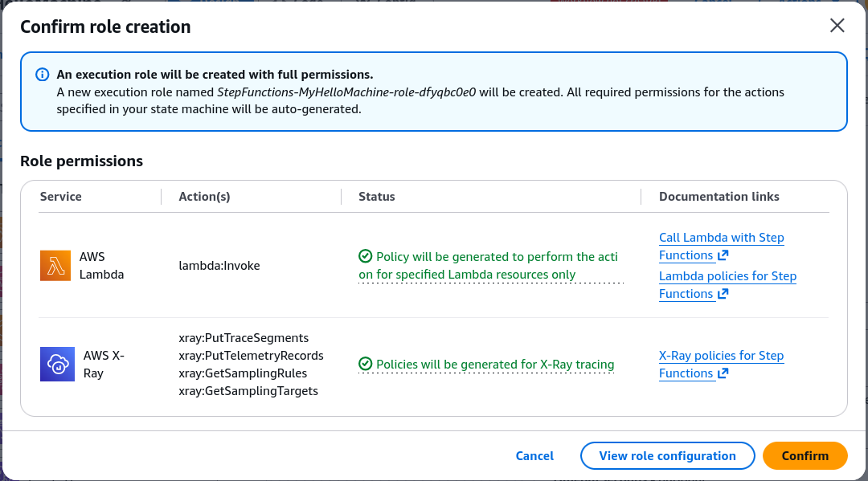This screenshot has height=481, width=868.
Task: Click the AWS X-Ray service name
Action: 104,365
